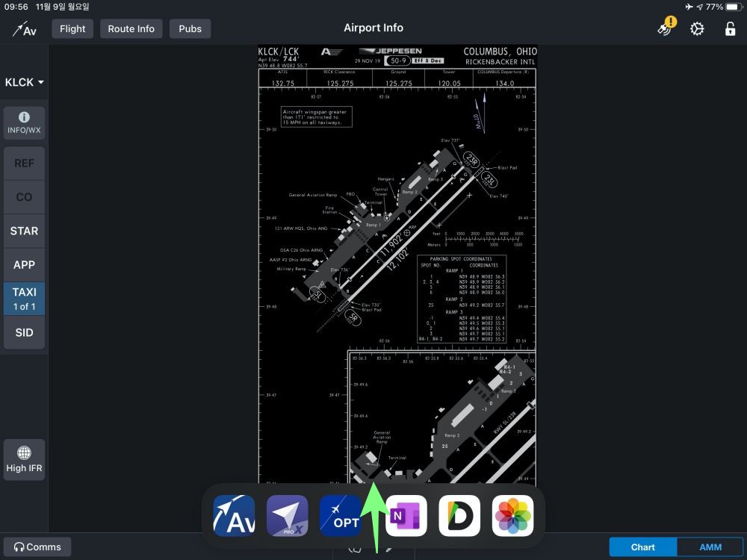Open the settings gear
This screenshot has height=560, width=747.
(x=697, y=29)
